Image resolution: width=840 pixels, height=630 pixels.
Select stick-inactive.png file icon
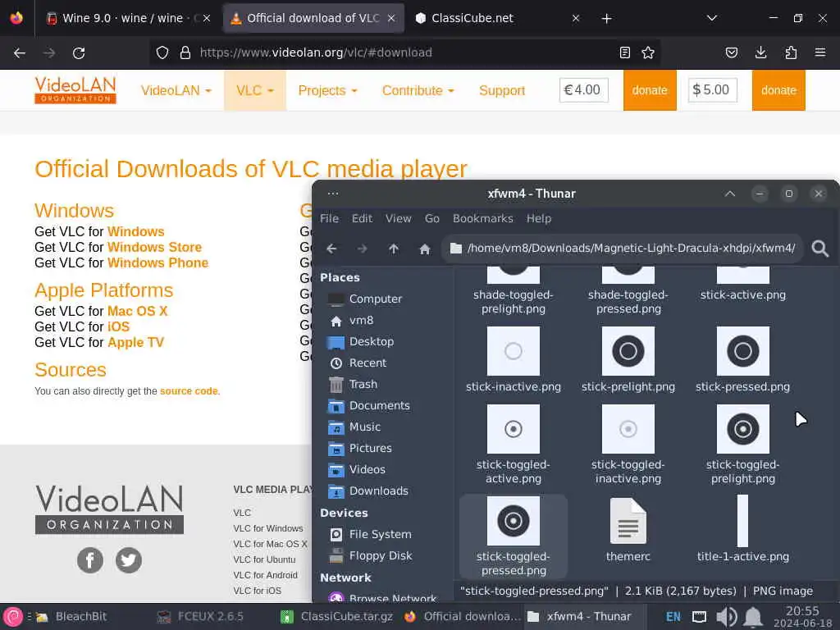tap(514, 351)
